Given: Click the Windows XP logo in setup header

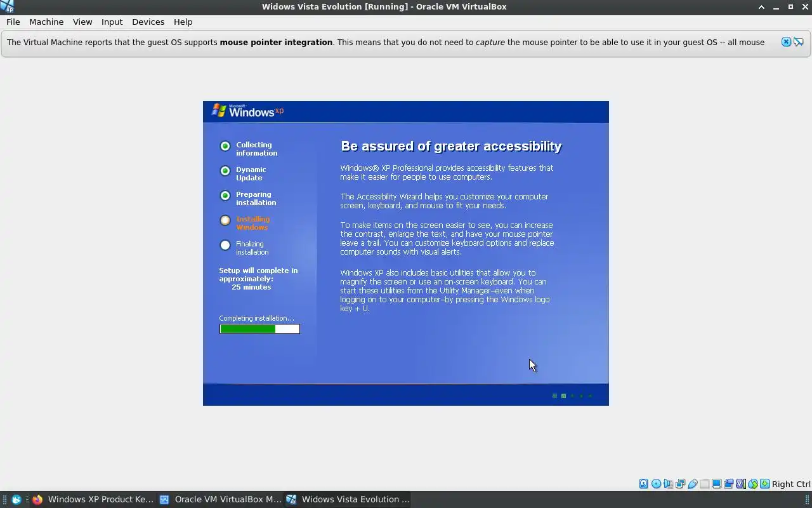Looking at the screenshot, I should pos(247,110).
